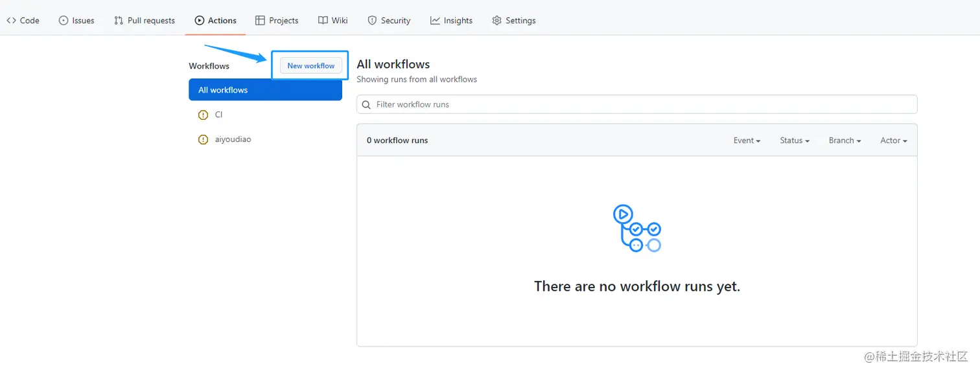
Task: Open the Wiki tab
Action: point(333,21)
